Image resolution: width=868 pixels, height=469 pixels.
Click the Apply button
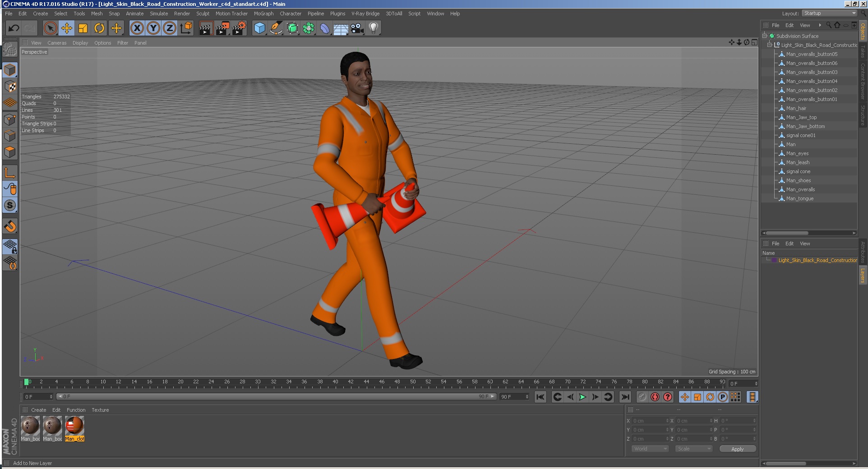(738, 449)
